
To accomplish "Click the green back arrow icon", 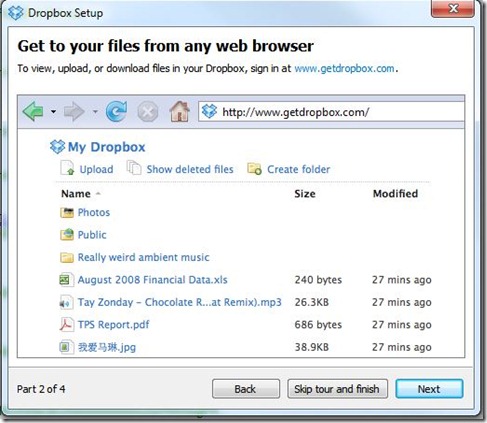I will 33,111.
